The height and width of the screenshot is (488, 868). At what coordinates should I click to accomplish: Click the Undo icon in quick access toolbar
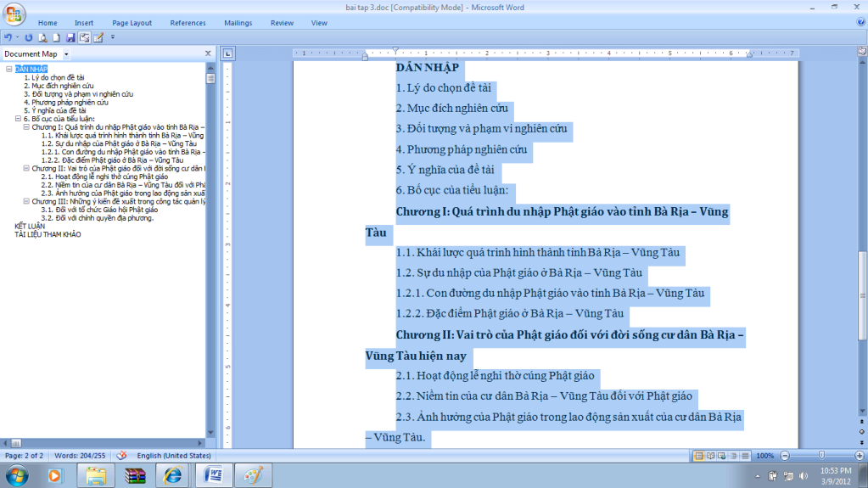(x=7, y=37)
